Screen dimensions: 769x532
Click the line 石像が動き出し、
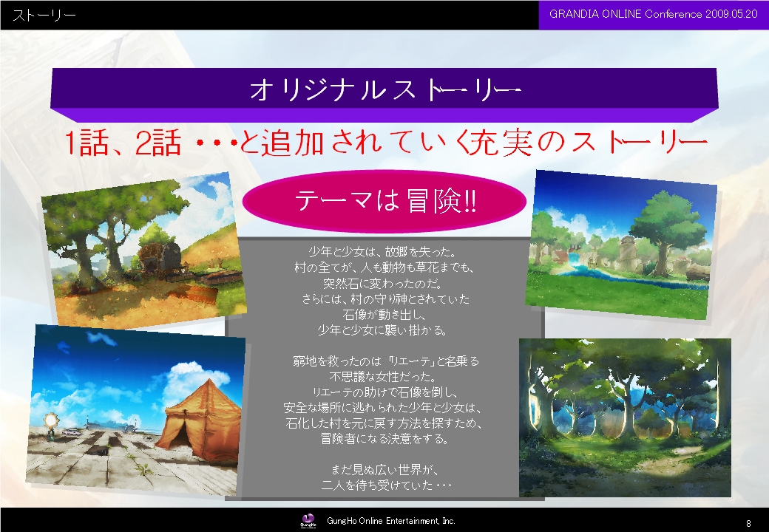point(384,315)
